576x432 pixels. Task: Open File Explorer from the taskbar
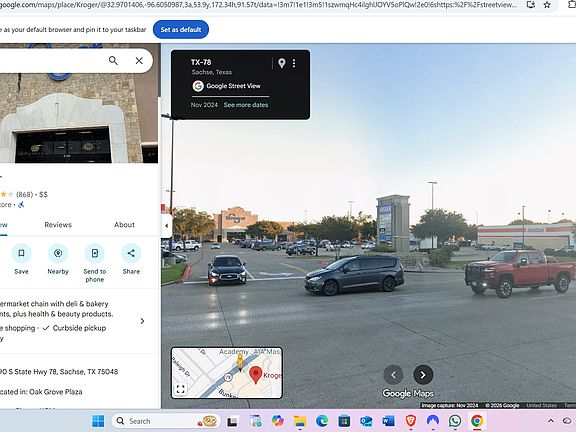300,421
